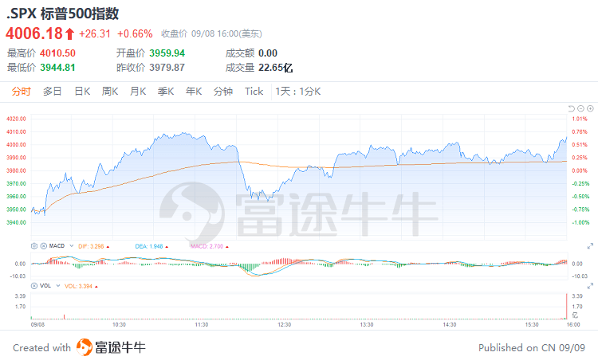
Task: Click the 富途牛牛 logo link
Action: coord(111,347)
